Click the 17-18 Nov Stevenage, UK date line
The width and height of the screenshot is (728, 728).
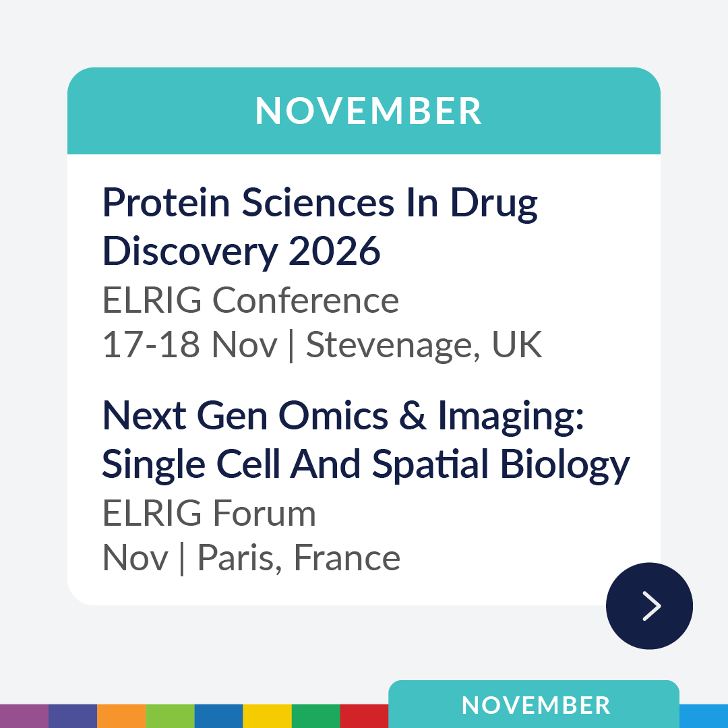coord(322,344)
